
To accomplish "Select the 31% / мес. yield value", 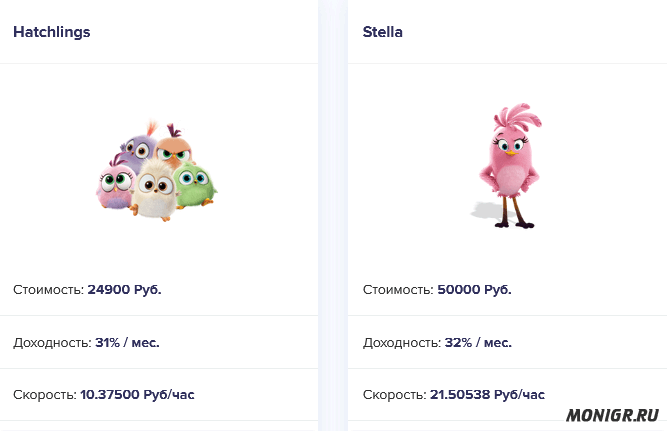I will coord(127,342).
